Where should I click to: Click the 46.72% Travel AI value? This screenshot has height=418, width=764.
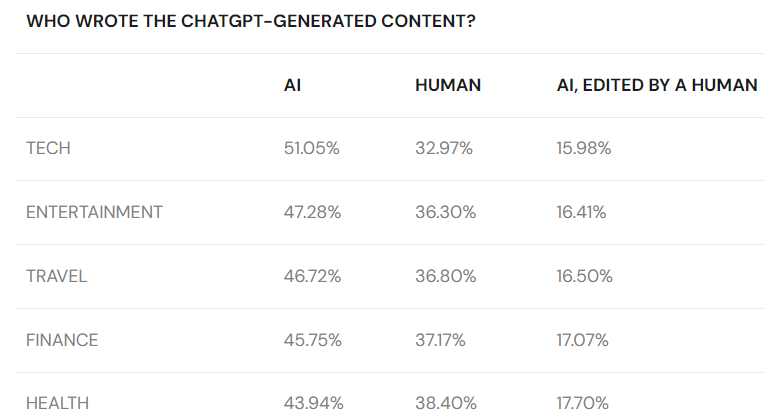click(x=313, y=276)
